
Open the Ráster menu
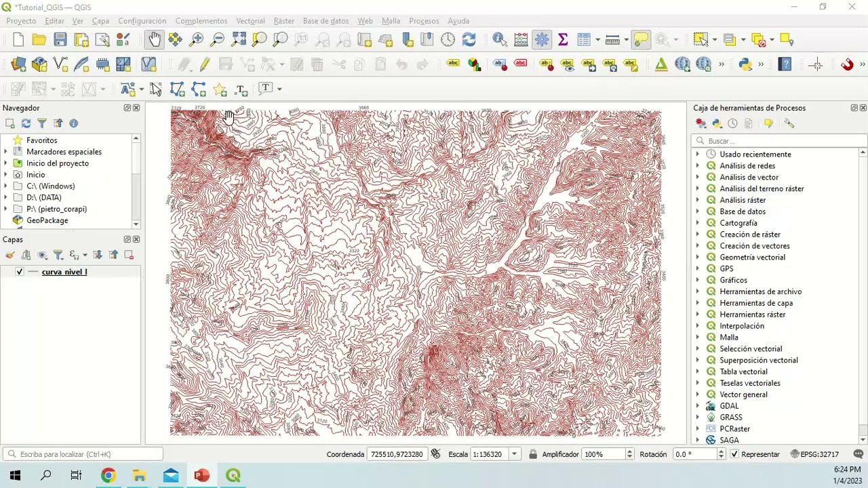click(x=284, y=21)
